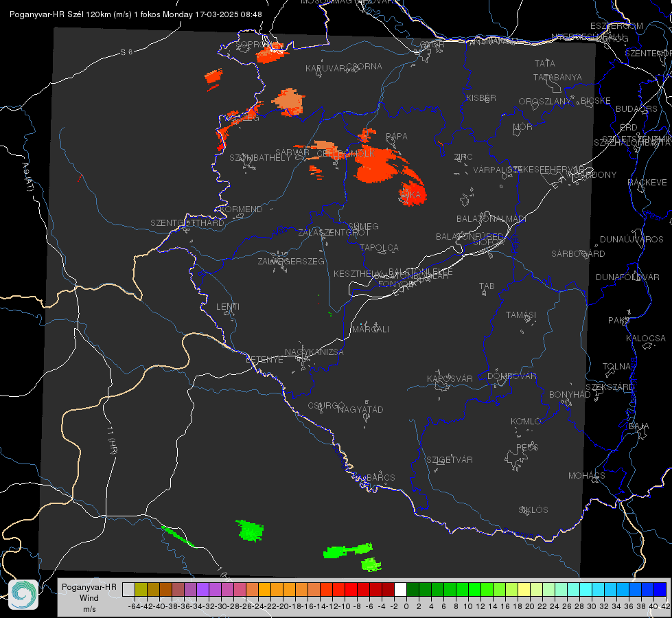
Task: Click the TAB town label
Action: [x=487, y=286]
